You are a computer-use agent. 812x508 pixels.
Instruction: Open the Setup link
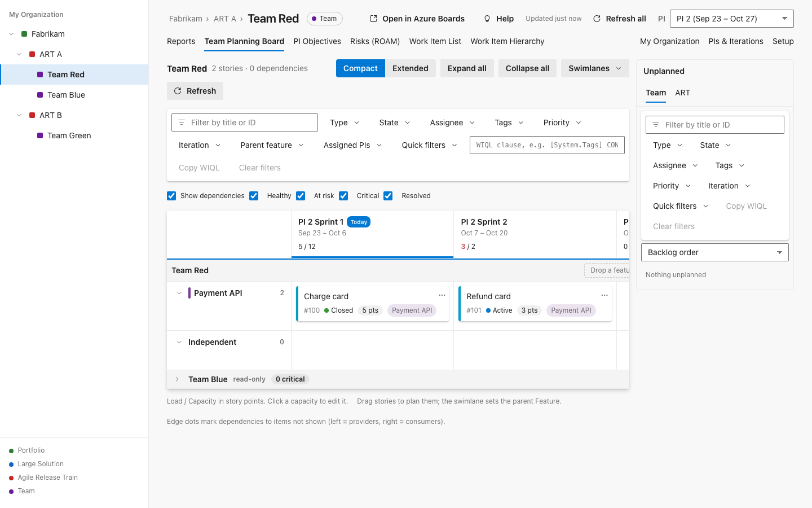click(x=783, y=41)
